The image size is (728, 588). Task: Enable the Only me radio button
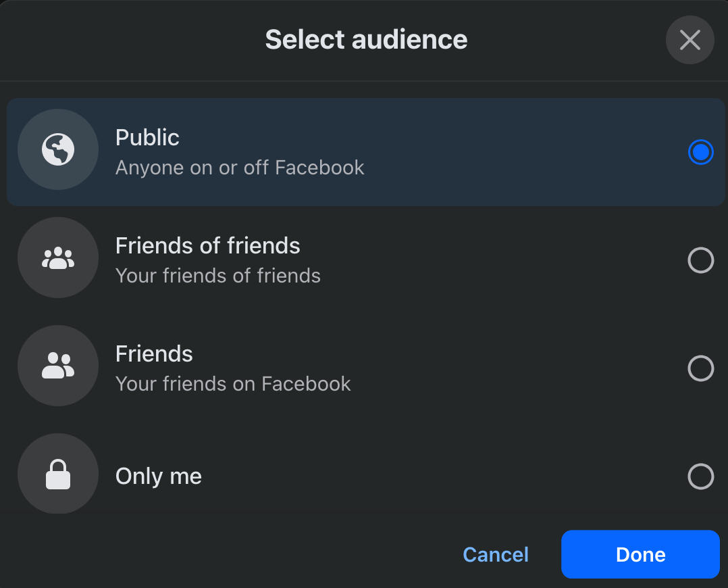coord(700,476)
